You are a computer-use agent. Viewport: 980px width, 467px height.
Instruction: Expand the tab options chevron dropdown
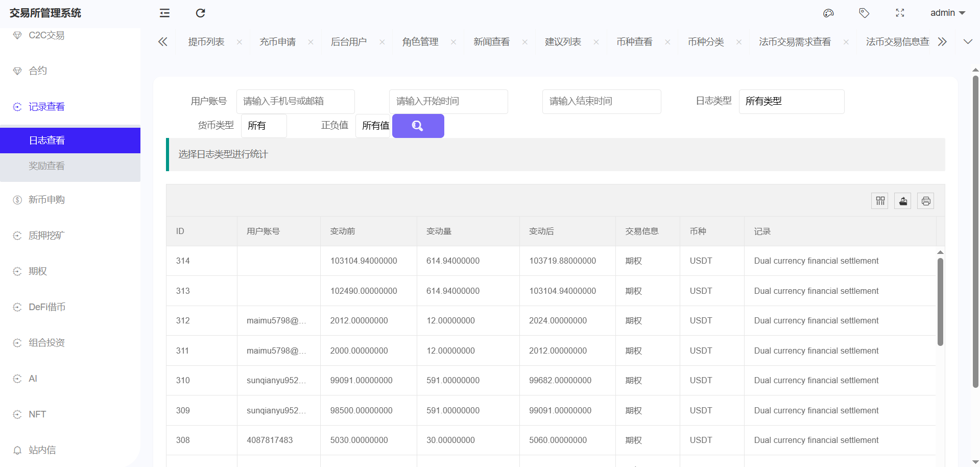click(x=968, y=42)
